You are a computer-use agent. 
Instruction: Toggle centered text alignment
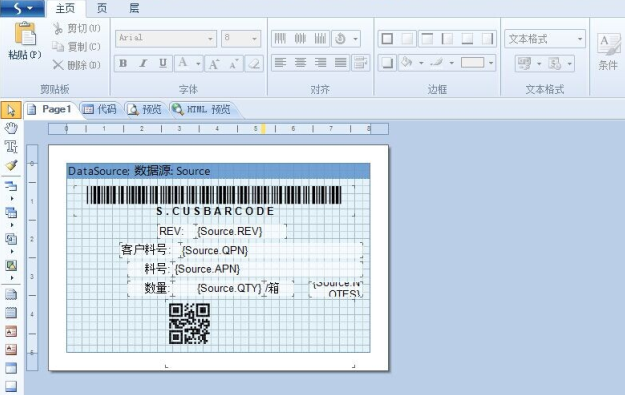click(x=300, y=63)
